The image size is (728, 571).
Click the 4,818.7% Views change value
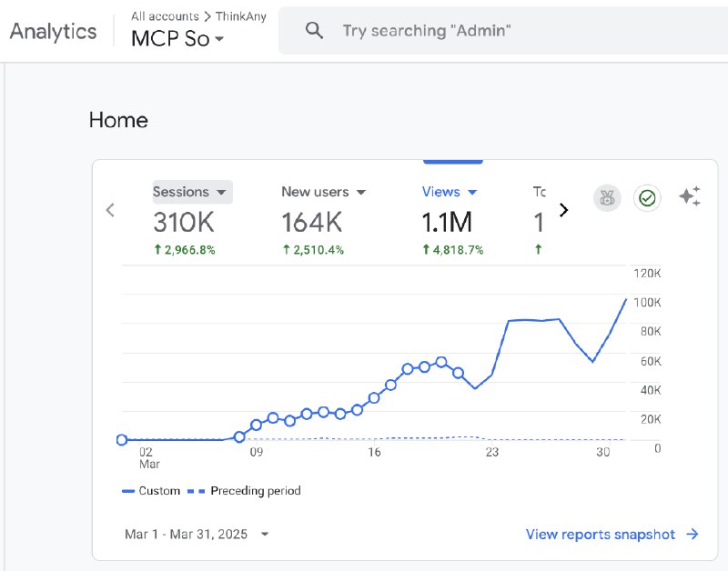click(x=452, y=250)
